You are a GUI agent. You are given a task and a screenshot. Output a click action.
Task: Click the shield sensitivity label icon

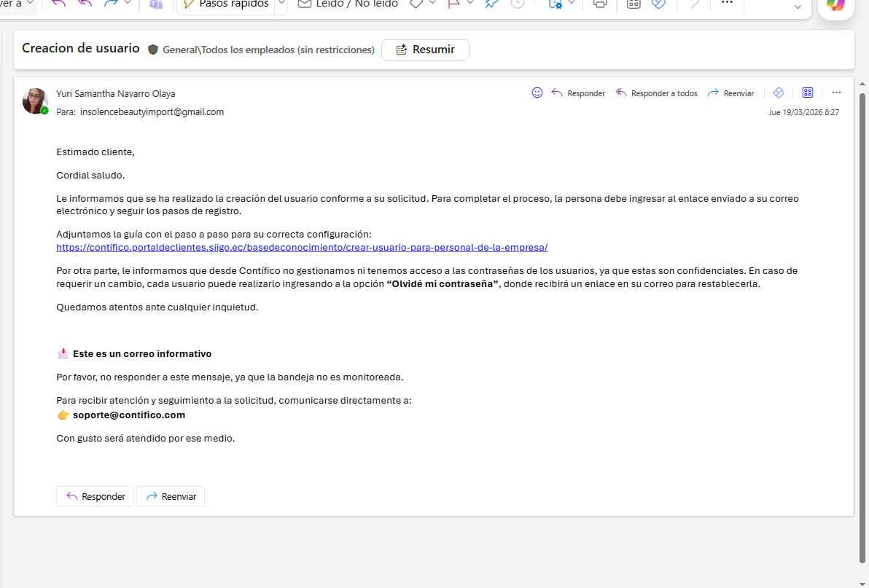(x=153, y=50)
